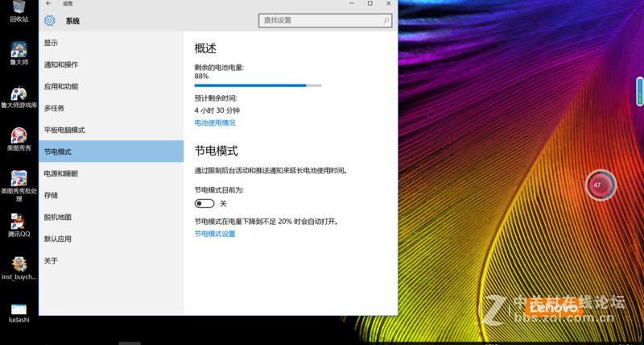Select 显示 in the settings sidebar
644x345 pixels.
pos(111,43)
